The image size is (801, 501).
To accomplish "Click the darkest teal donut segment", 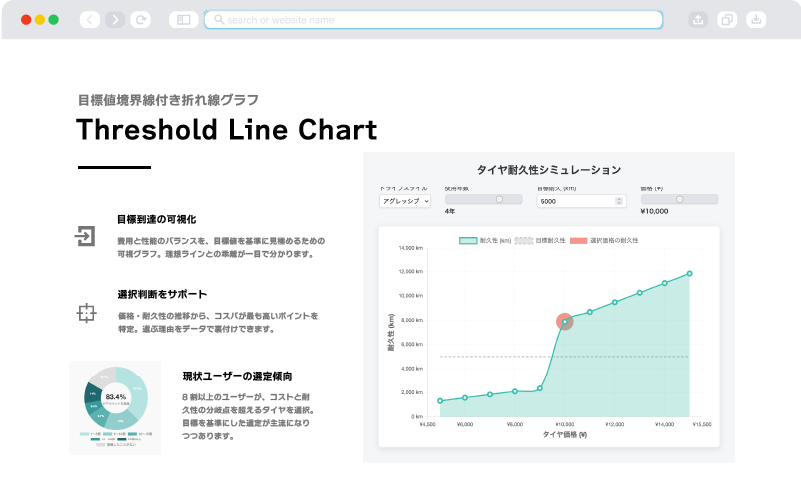I will (x=92, y=394).
